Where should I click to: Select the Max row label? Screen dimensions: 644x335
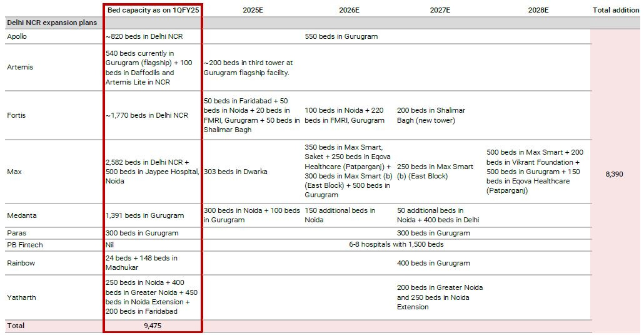(14, 172)
